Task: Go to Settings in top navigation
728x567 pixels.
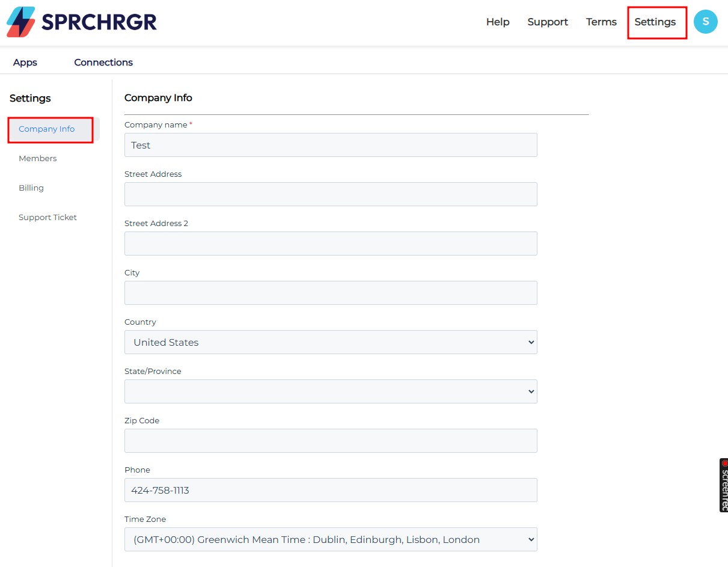Action: click(655, 22)
